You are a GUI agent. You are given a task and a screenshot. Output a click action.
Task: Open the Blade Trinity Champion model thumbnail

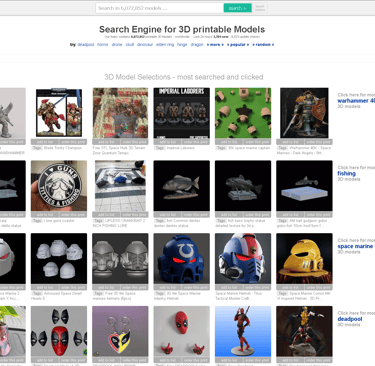point(59,113)
